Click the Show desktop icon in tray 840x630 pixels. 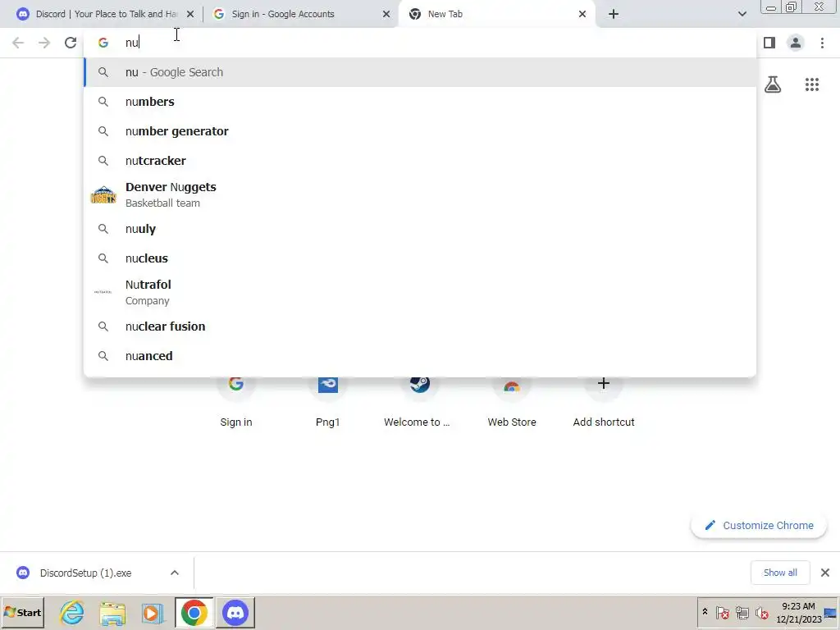click(832, 612)
